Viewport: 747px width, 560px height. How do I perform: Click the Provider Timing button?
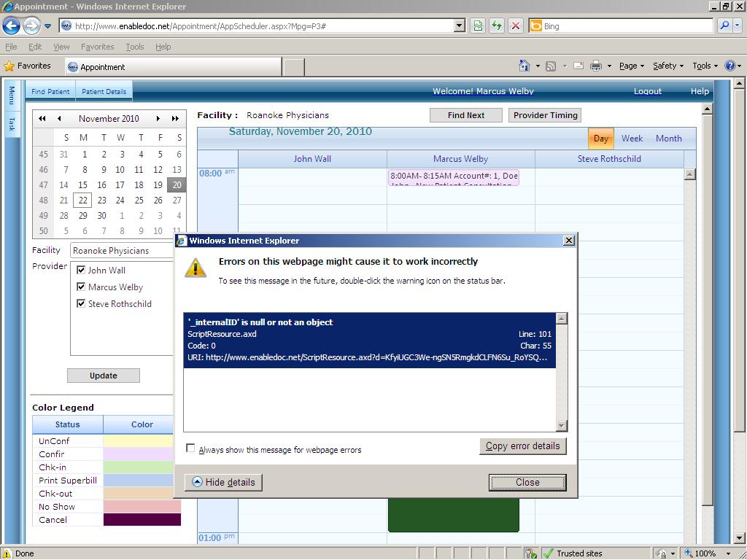(545, 115)
